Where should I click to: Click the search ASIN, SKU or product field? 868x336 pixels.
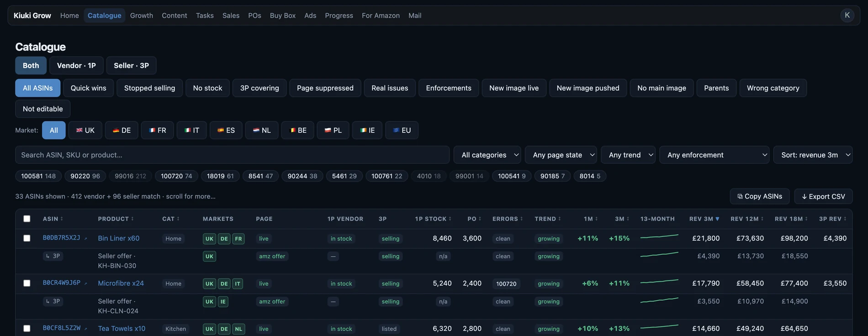click(233, 155)
